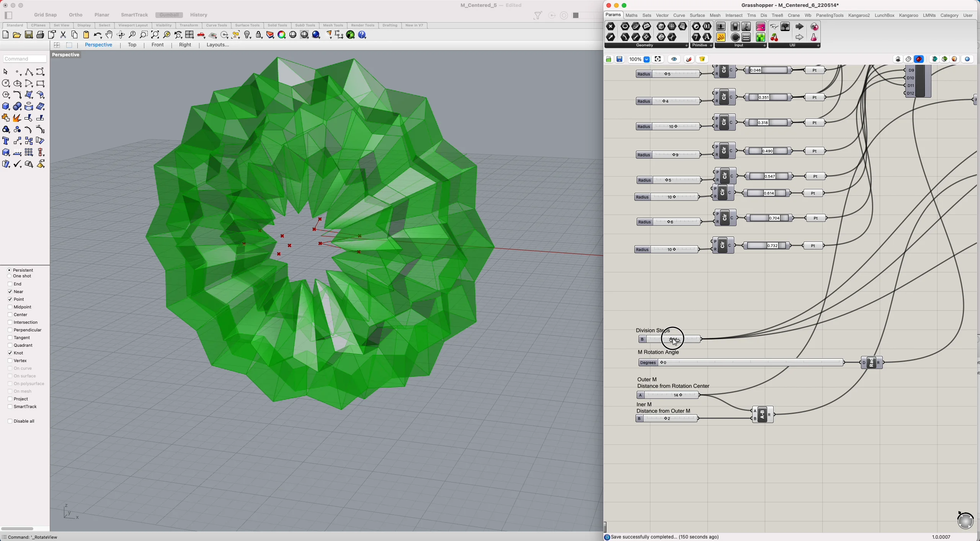
Task: Click inside the Rhino Command input field
Action: point(24,59)
